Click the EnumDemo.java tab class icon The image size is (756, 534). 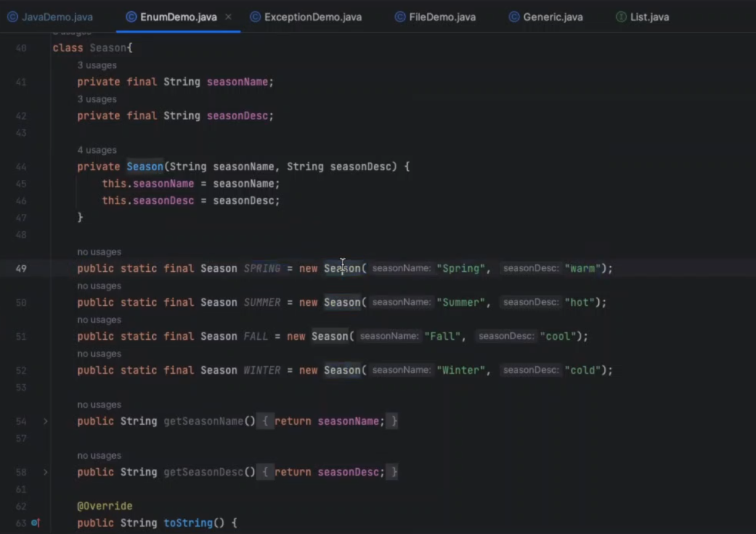click(131, 17)
